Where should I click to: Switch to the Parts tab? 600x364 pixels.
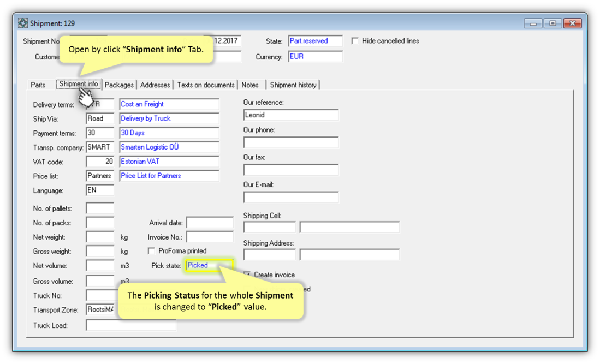[38, 85]
